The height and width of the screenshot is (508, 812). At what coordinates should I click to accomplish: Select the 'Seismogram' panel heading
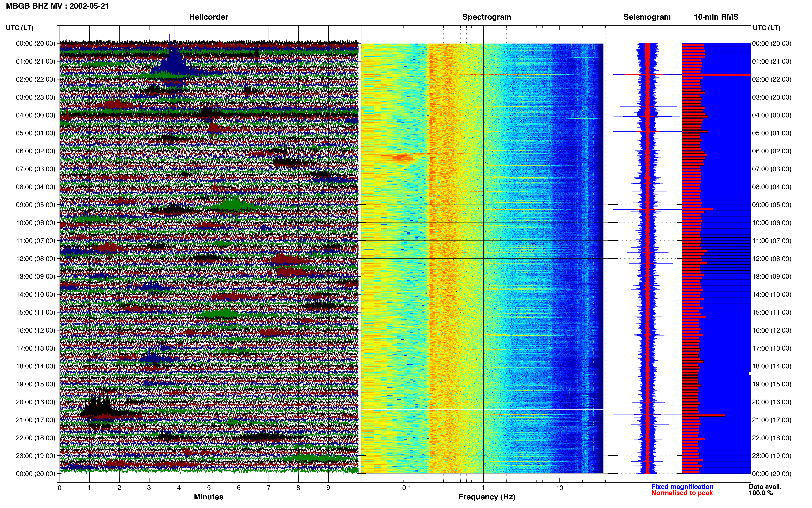tap(647, 17)
